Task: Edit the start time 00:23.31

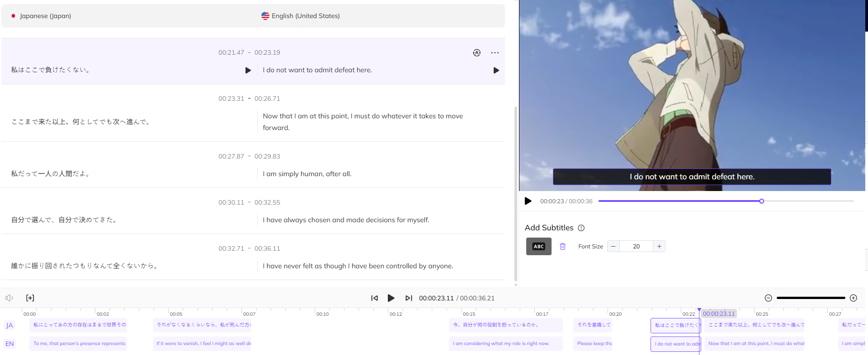Action: (231, 98)
